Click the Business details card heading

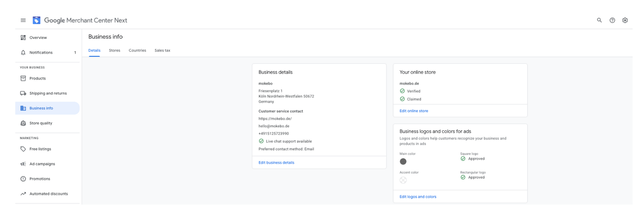[276, 72]
